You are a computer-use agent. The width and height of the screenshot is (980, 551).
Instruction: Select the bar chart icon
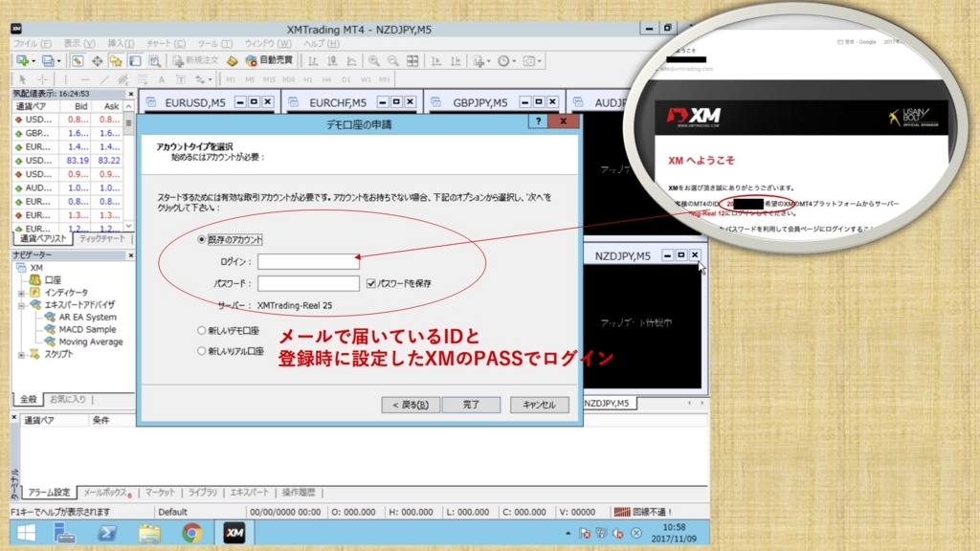(x=313, y=60)
